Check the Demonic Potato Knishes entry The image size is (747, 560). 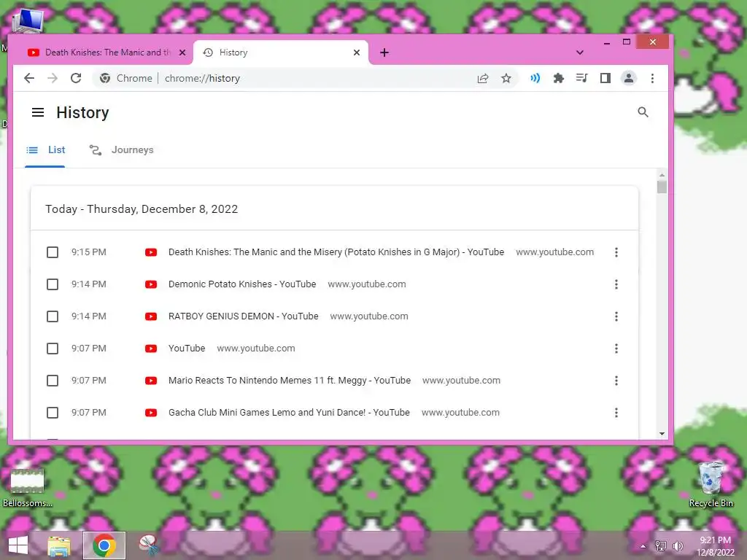[x=53, y=284]
